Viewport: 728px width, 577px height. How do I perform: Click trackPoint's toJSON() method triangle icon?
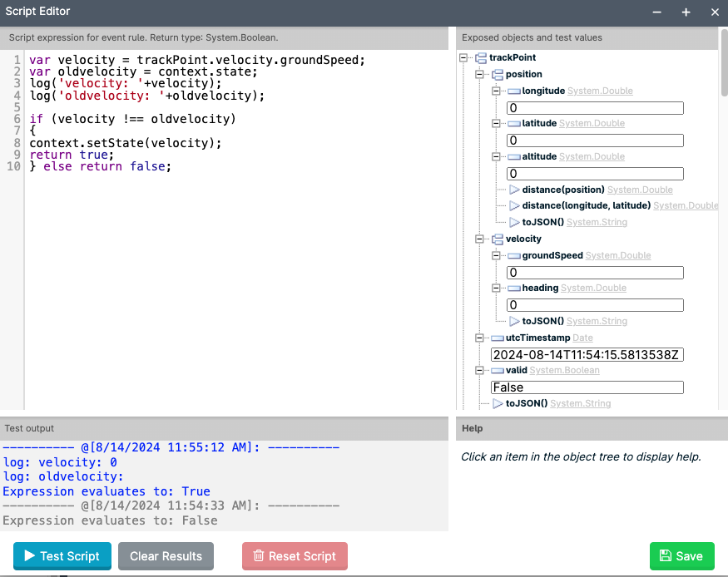pyautogui.click(x=498, y=403)
